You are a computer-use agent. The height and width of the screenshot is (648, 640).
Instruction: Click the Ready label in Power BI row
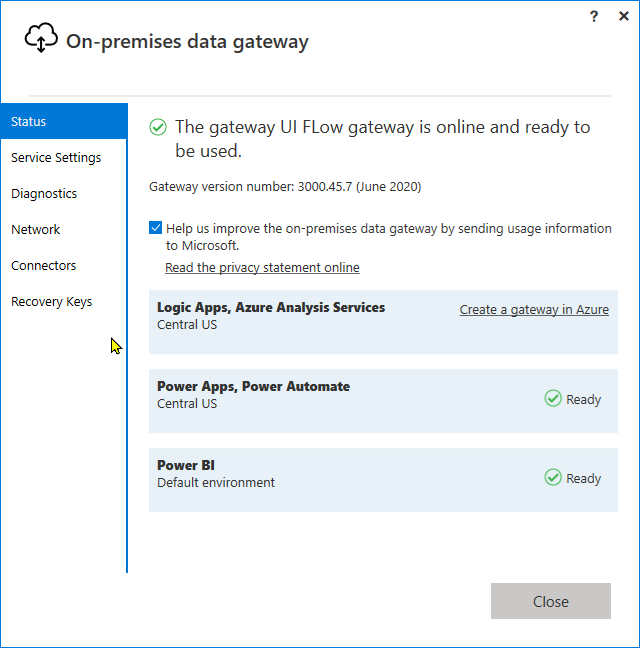(x=583, y=478)
